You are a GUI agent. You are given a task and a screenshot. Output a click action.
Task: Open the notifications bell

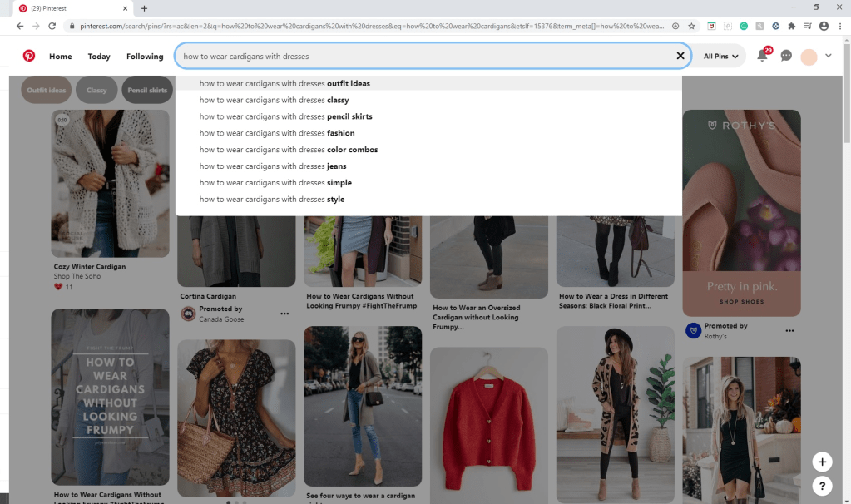coord(762,57)
